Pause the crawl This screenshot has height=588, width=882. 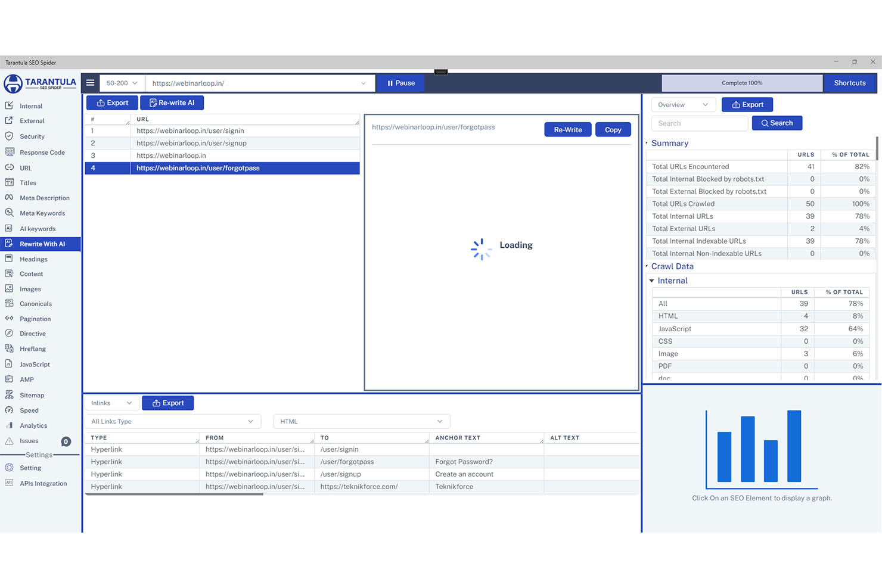pyautogui.click(x=401, y=83)
